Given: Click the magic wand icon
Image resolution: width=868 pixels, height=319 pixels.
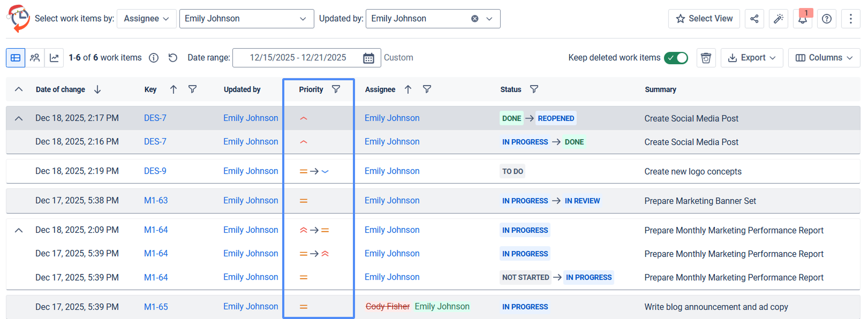Looking at the screenshot, I should pos(778,19).
